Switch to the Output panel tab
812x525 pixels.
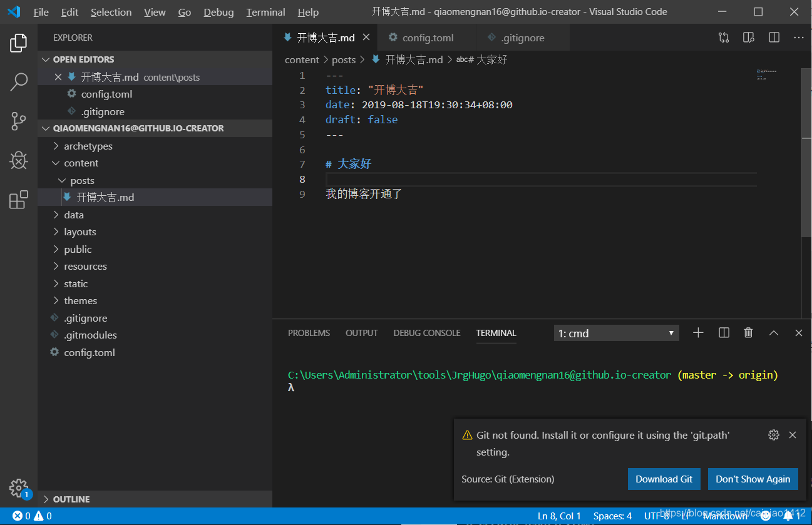pyautogui.click(x=362, y=333)
